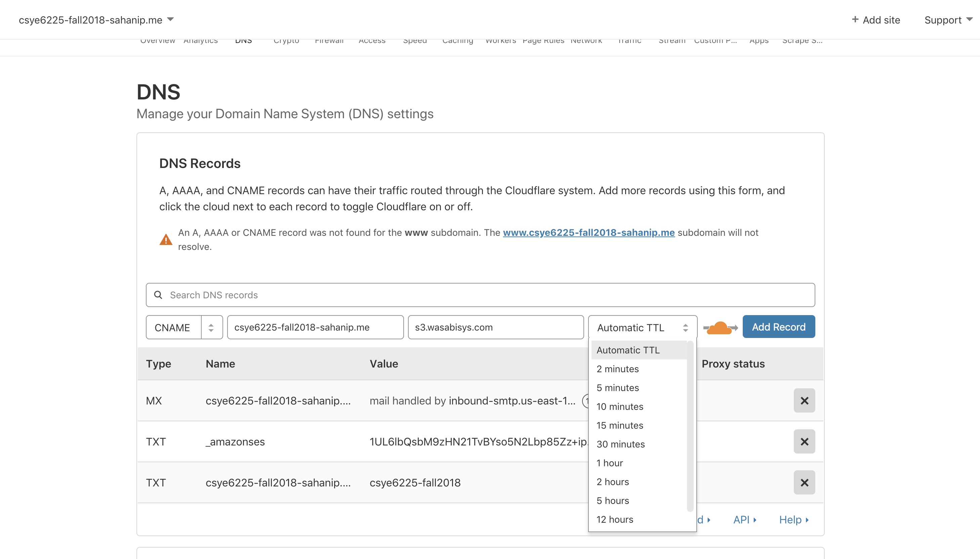Choose 2 hours TTL option
This screenshot has width=980, height=559.
(x=639, y=482)
